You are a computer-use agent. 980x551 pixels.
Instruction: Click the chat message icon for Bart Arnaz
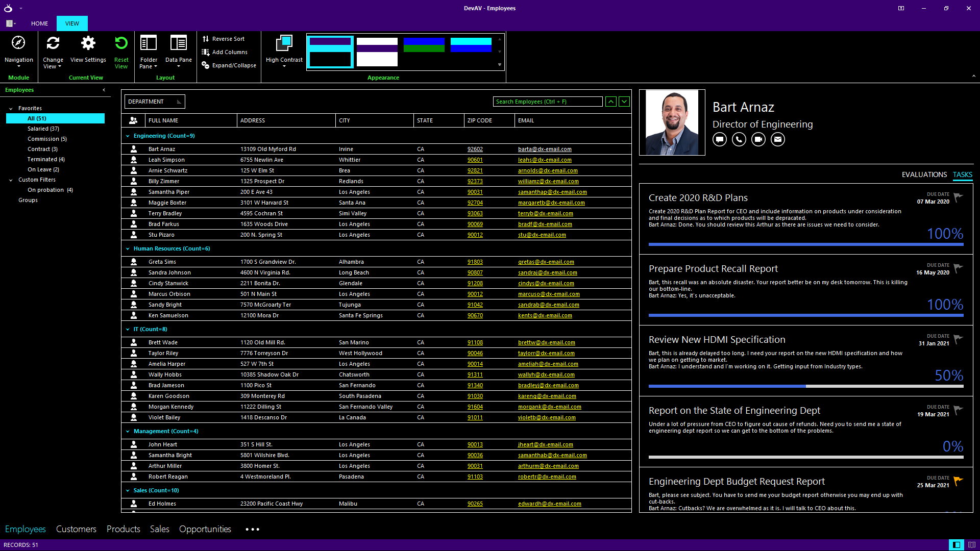click(720, 139)
